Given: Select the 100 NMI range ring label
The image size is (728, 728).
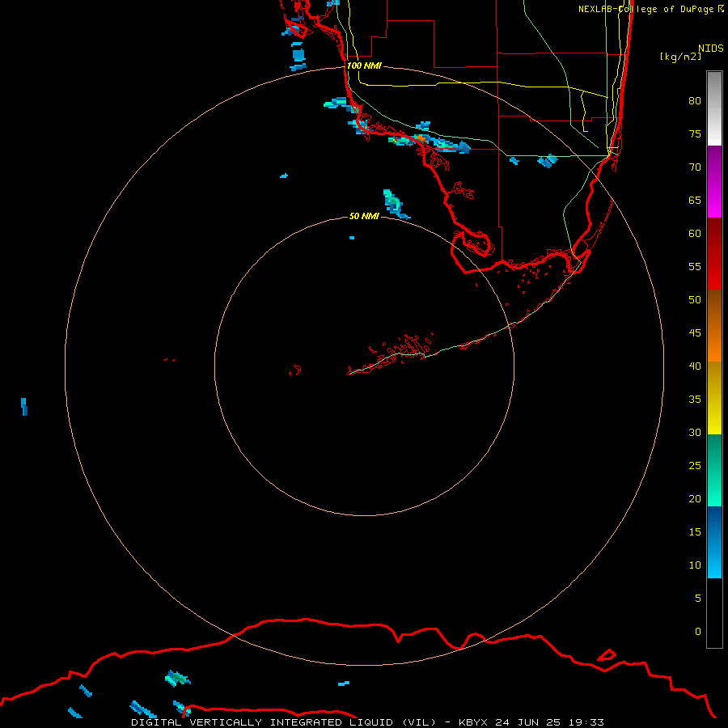Looking at the screenshot, I should (x=364, y=66).
